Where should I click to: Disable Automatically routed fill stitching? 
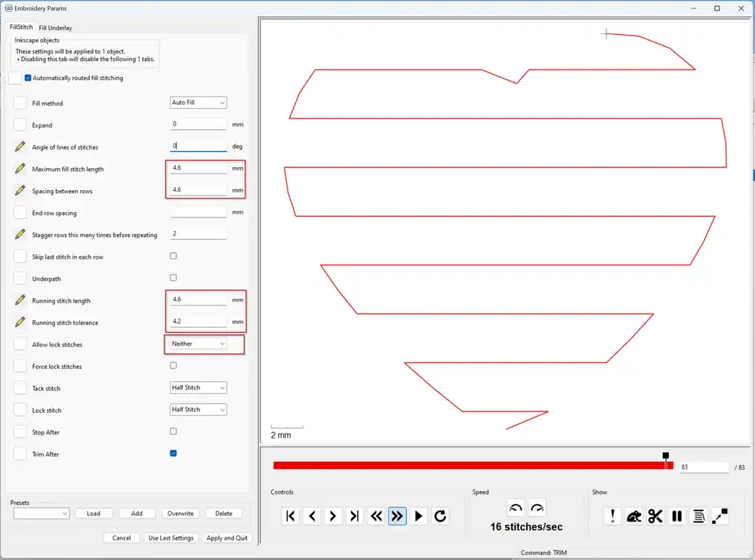[28, 78]
